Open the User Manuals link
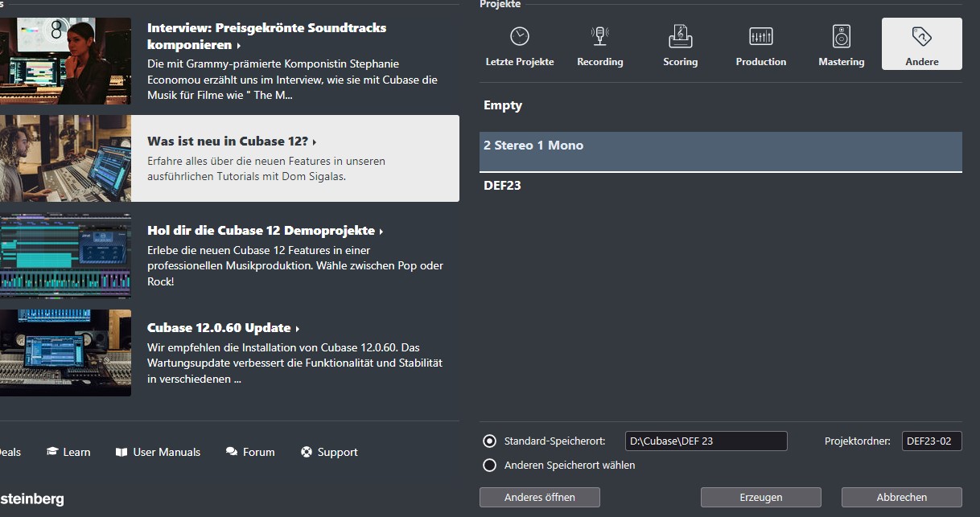Screen dimensions: 980x517 pyautogui.click(x=167, y=452)
